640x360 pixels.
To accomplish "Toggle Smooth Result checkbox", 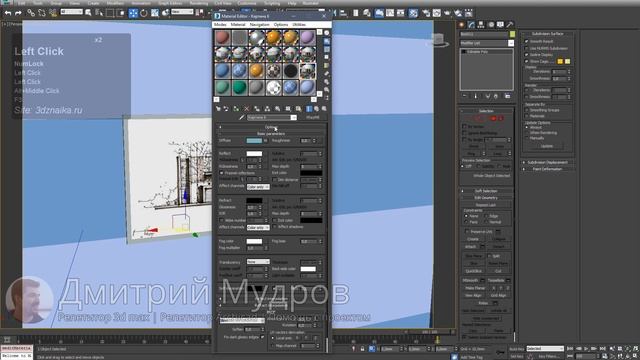I will point(527,42).
